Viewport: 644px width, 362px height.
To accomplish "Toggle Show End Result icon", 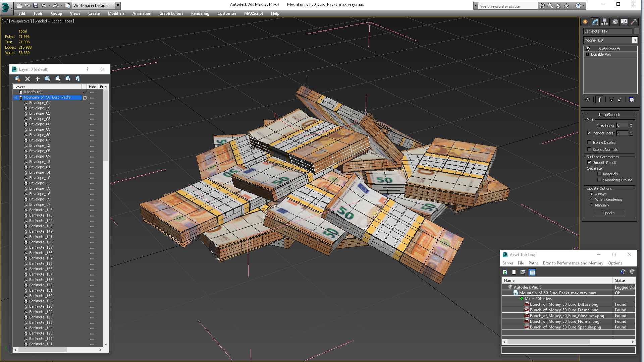I will tap(599, 100).
